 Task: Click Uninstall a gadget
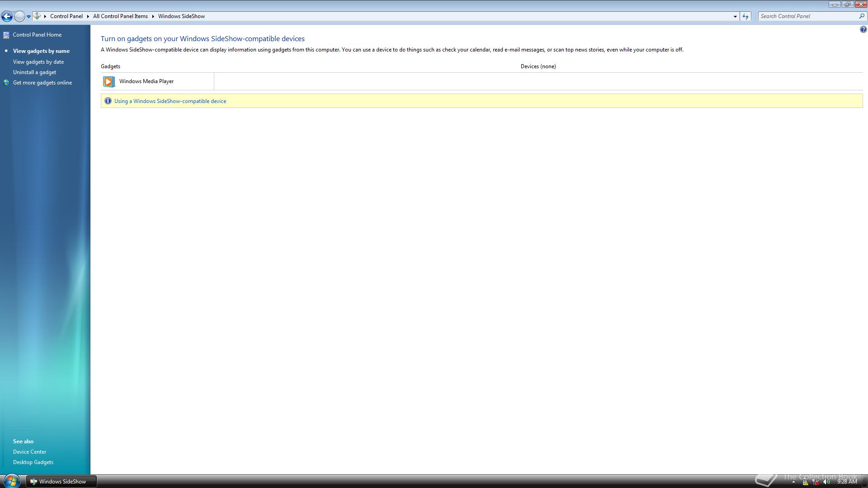pos(34,72)
